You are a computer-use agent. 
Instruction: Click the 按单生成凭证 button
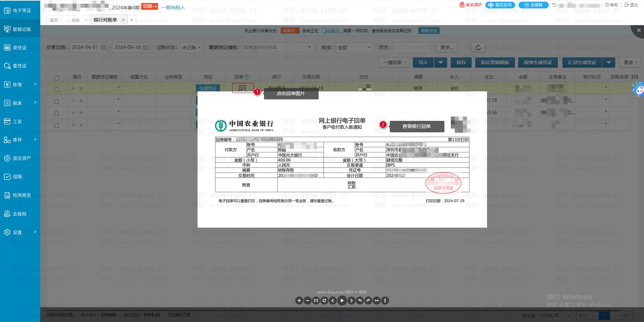538,62
